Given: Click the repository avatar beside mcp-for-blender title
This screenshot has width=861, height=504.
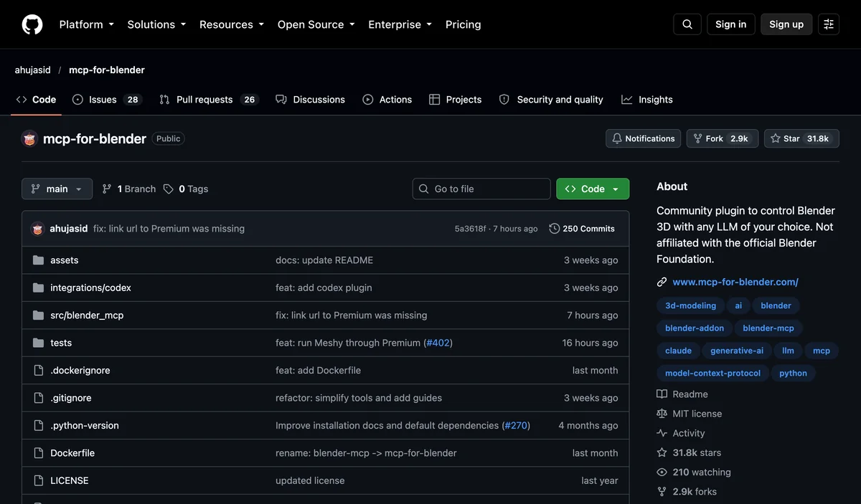Looking at the screenshot, I should click(29, 138).
